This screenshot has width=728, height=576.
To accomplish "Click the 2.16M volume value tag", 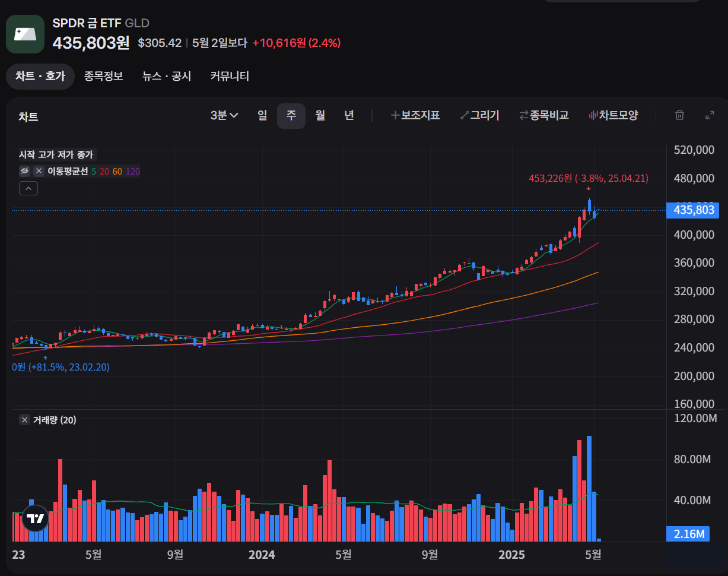I will (x=688, y=534).
